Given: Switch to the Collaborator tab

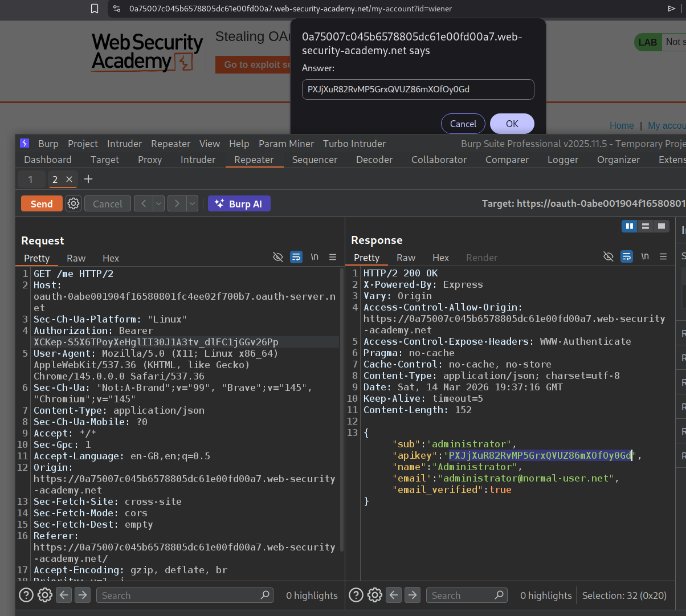Looking at the screenshot, I should pyautogui.click(x=439, y=160).
